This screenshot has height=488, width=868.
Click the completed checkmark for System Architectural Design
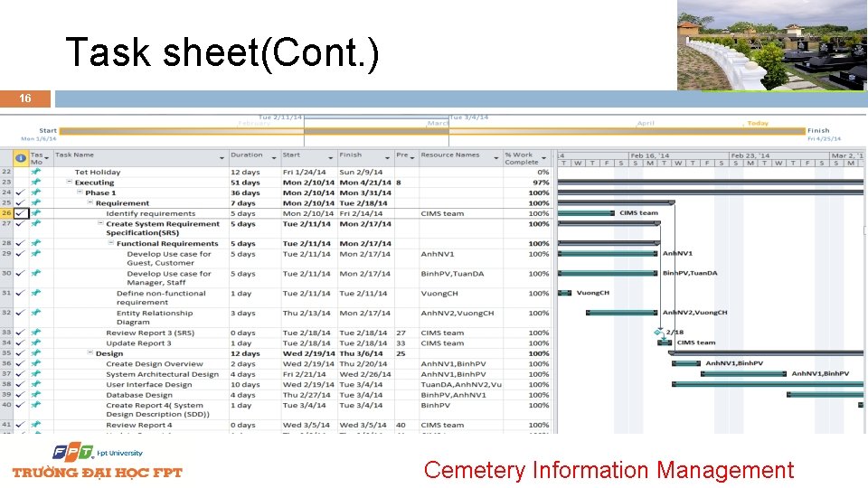pos(21,374)
